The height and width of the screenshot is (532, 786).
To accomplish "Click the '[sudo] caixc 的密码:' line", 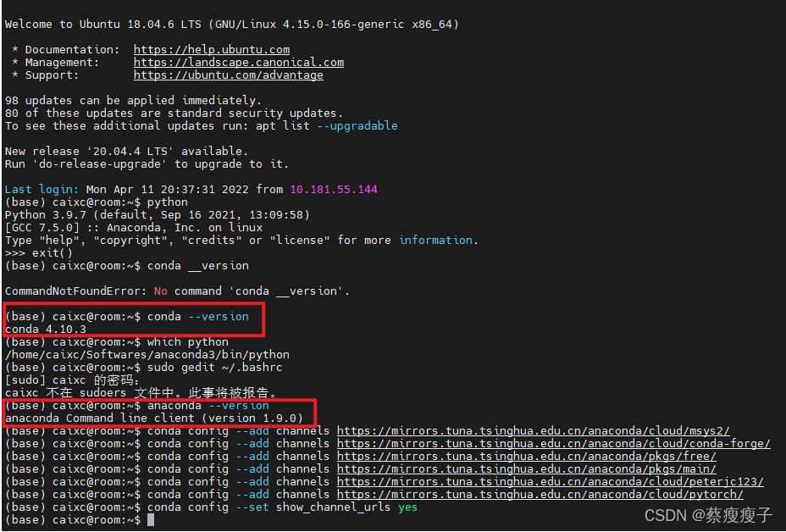I will pyautogui.click(x=72, y=380).
